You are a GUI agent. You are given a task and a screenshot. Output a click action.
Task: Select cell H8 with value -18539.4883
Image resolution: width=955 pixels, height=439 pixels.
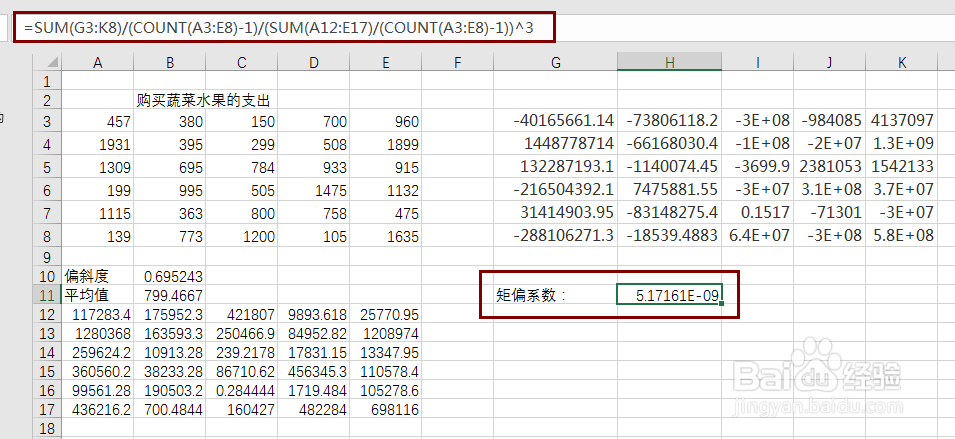(669, 236)
